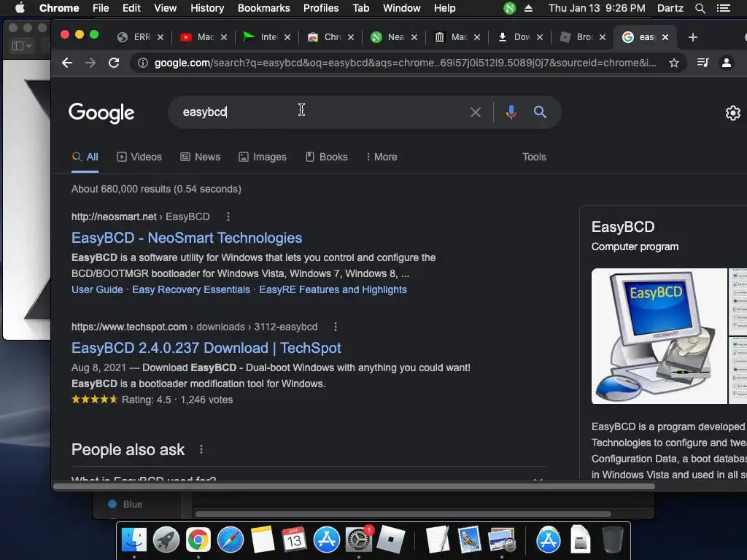
Task: Select Blue item in background window
Action: (x=125, y=504)
